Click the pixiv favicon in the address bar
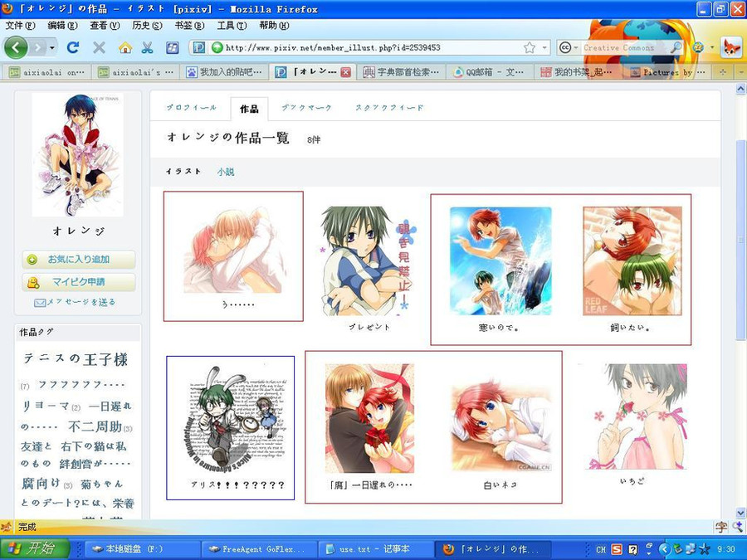 point(199,47)
